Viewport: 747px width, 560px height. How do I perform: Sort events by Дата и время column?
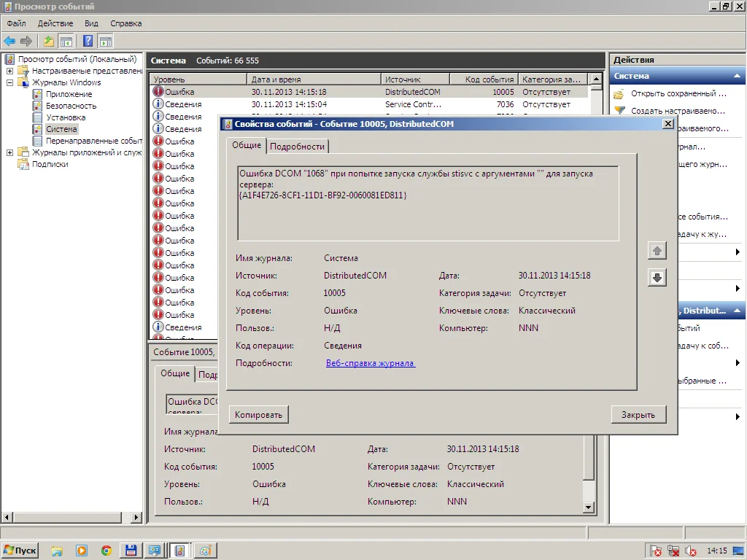tap(314, 79)
